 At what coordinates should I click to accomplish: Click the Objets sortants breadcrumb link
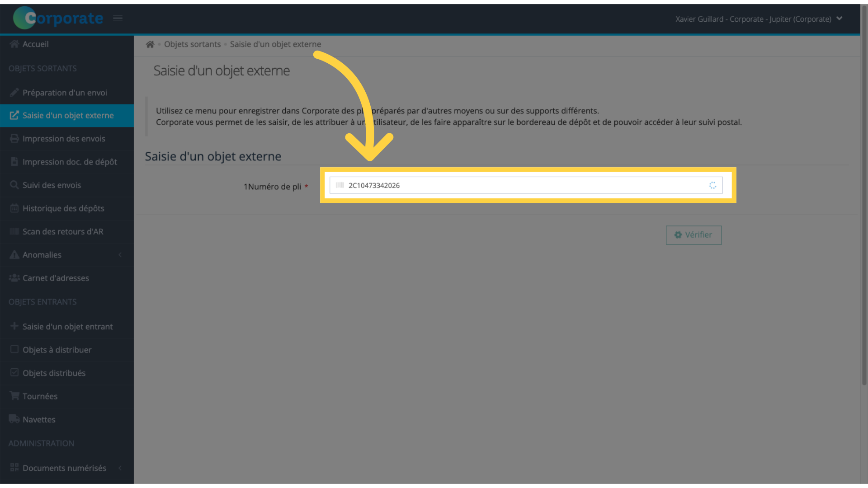(192, 43)
